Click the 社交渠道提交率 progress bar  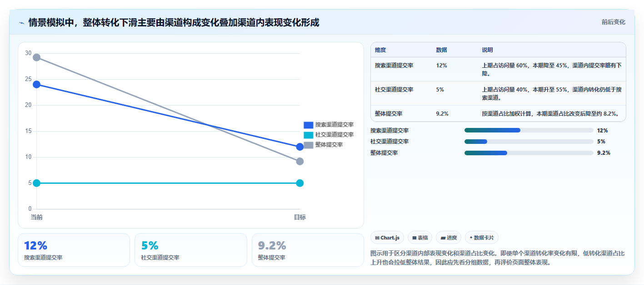click(x=529, y=142)
